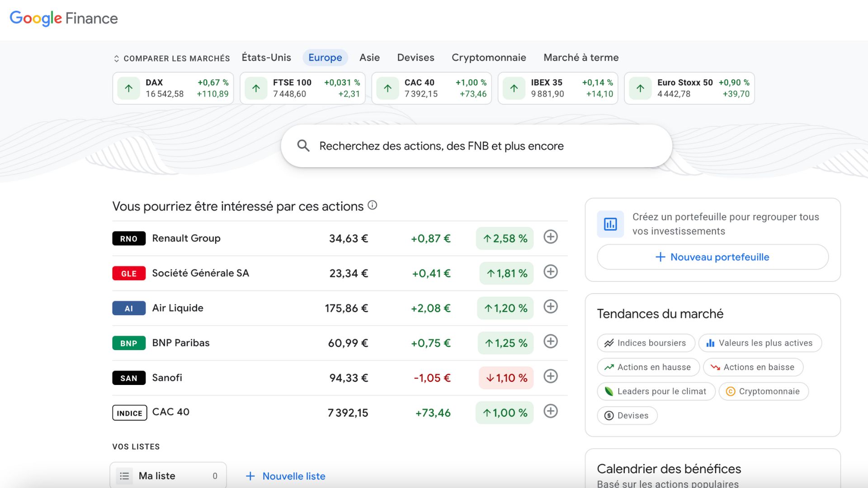Image resolution: width=868 pixels, height=488 pixels.
Task: Click the magnifier icon in search bar
Action: 303,146
